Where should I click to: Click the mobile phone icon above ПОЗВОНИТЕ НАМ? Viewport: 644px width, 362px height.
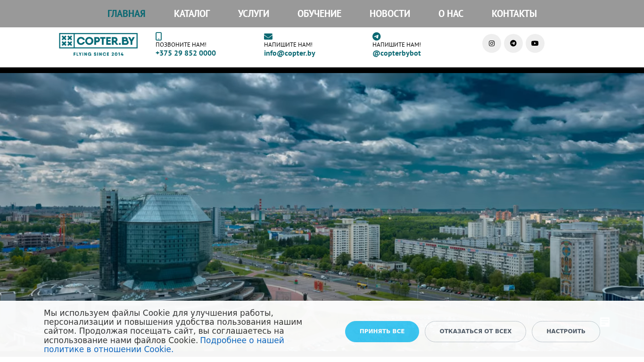[x=158, y=36]
